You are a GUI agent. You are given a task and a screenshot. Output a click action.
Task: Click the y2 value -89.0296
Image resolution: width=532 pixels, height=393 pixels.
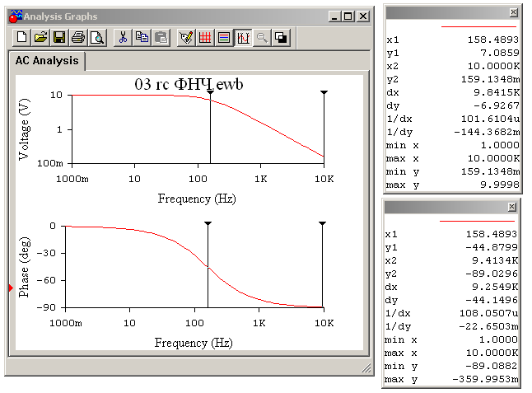pyautogui.click(x=492, y=274)
